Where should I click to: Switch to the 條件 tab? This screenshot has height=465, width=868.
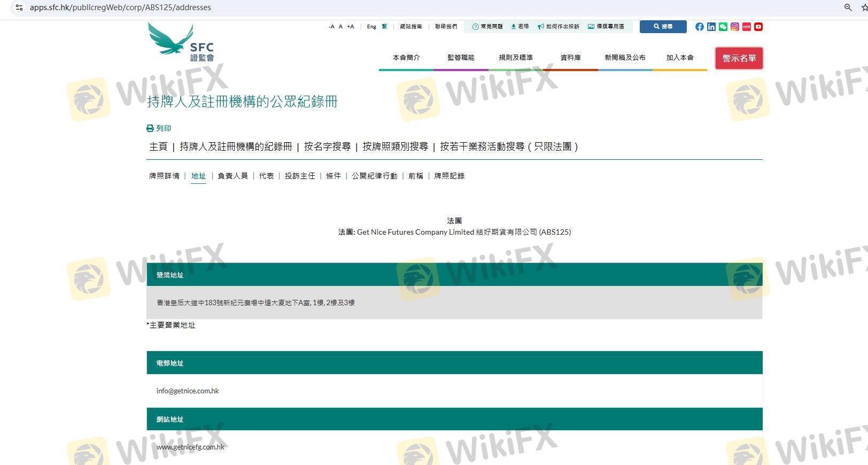point(334,176)
